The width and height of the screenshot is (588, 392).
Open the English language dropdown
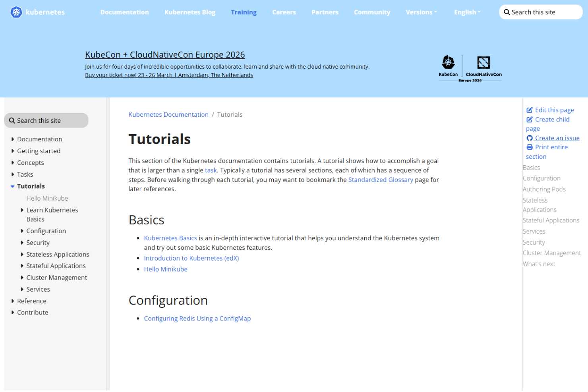(467, 12)
